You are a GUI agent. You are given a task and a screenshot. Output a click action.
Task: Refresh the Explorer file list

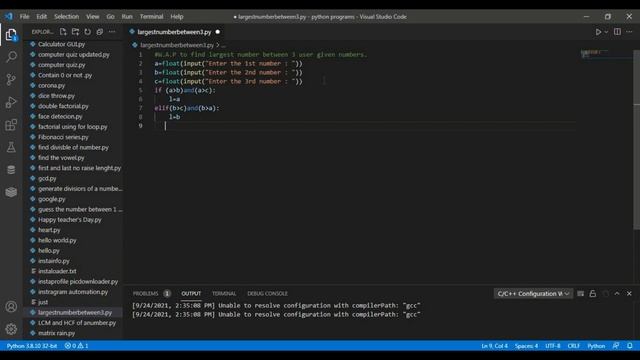[87, 31]
